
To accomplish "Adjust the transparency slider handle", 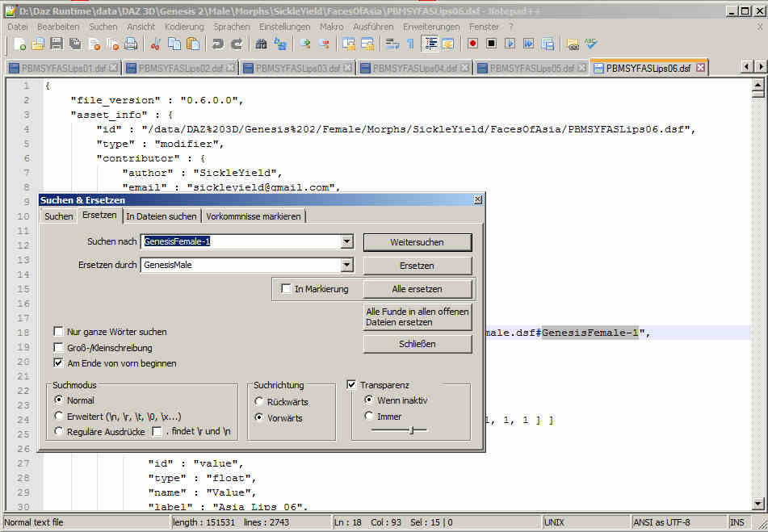I will pos(412,430).
